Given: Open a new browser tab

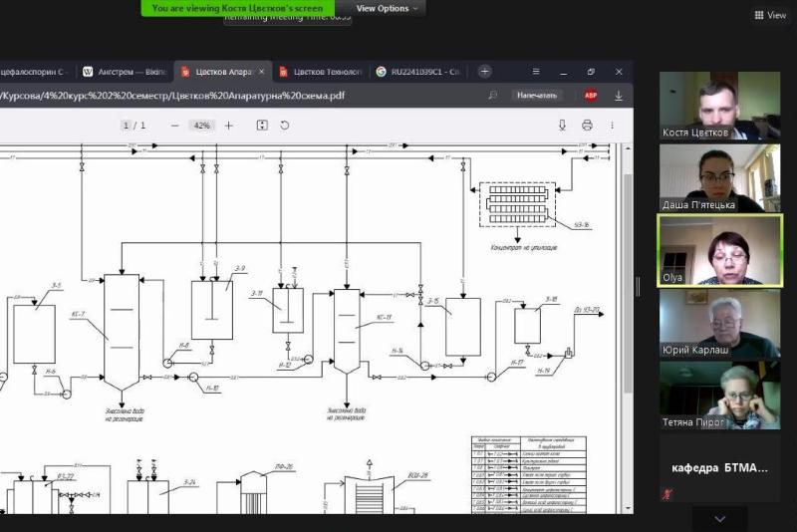Looking at the screenshot, I should click(484, 72).
